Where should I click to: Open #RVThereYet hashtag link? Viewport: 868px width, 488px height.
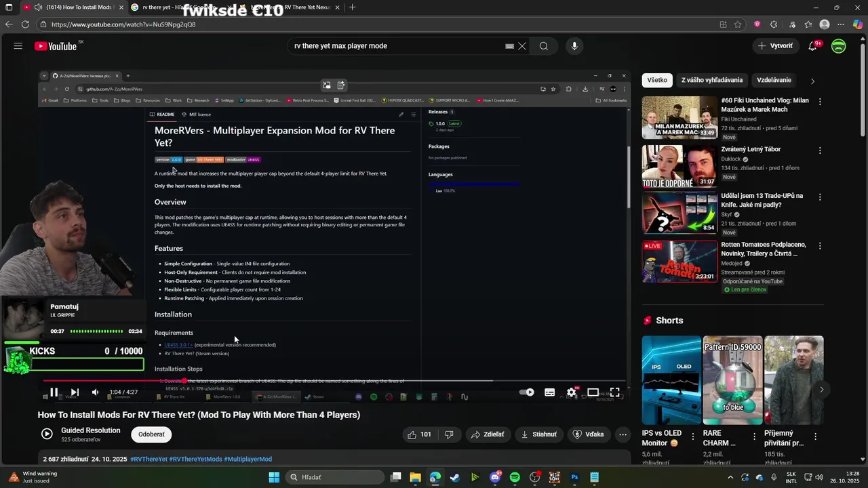pos(149,459)
